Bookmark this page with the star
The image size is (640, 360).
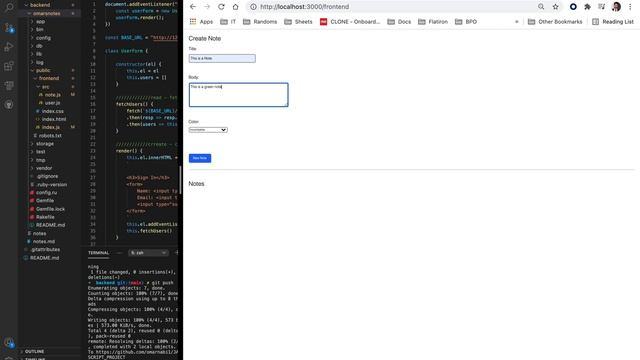click(x=556, y=7)
